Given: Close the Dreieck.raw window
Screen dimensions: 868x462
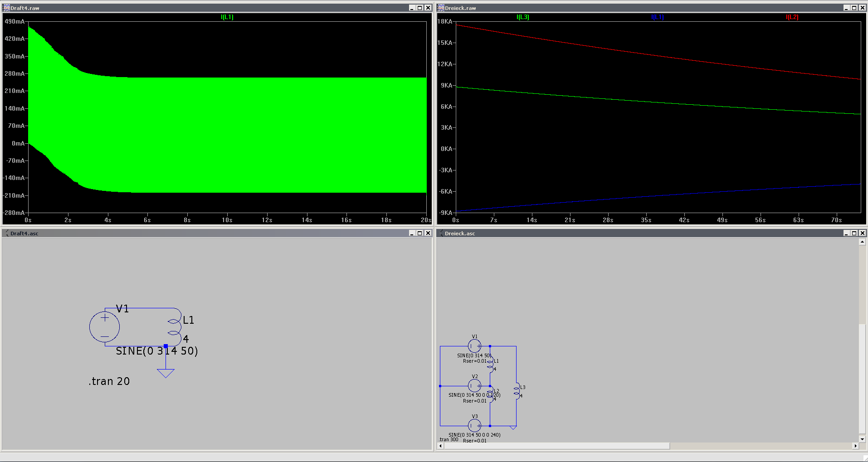Looking at the screenshot, I should tap(862, 8).
